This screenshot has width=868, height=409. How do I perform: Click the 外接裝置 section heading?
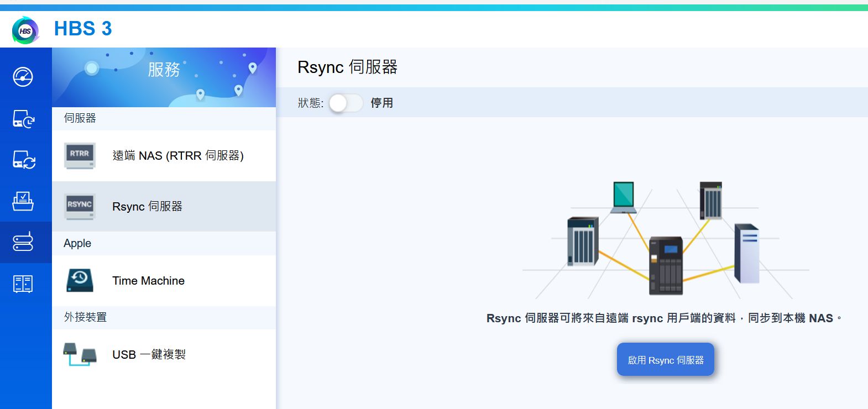(x=86, y=317)
